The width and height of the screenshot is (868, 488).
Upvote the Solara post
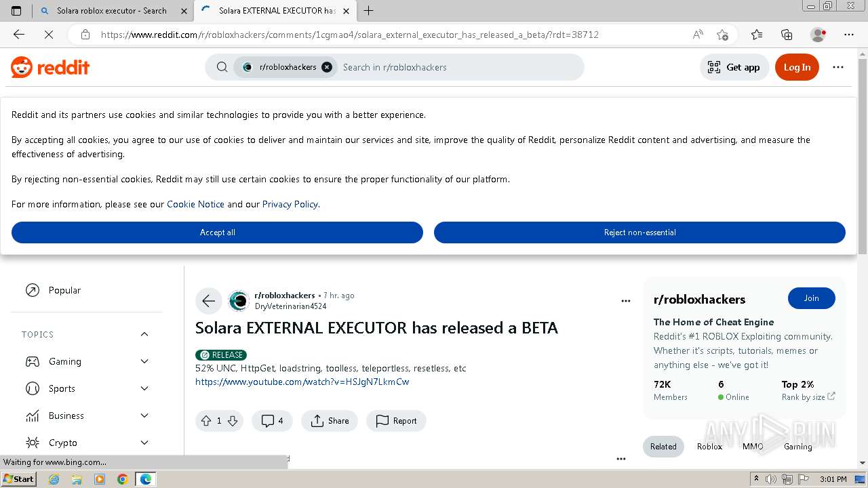206,421
